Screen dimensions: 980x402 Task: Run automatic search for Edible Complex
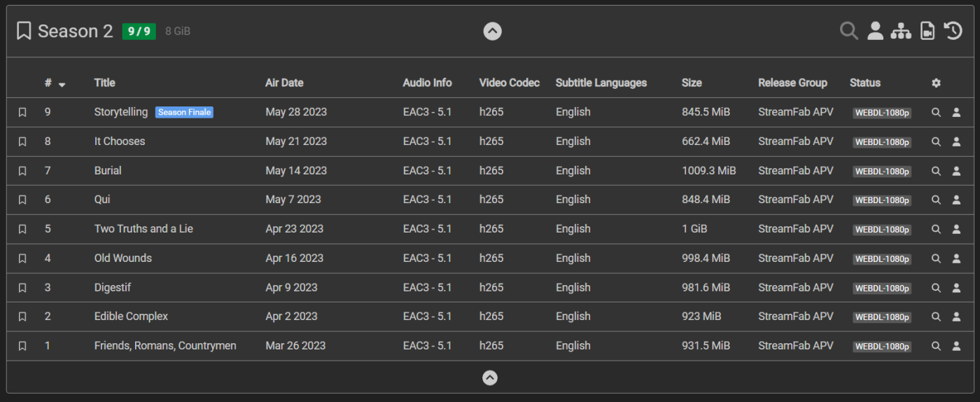(936, 317)
